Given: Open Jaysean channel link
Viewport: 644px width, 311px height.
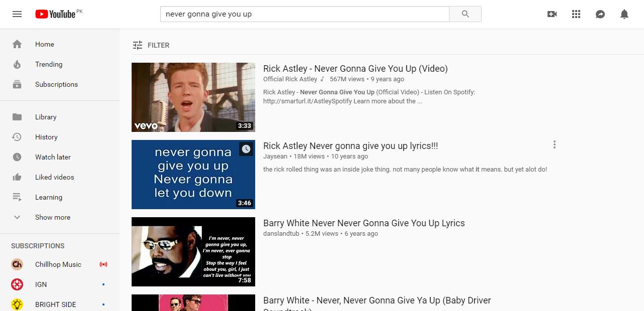Looking at the screenshot, I should click(x=275, y=157).
